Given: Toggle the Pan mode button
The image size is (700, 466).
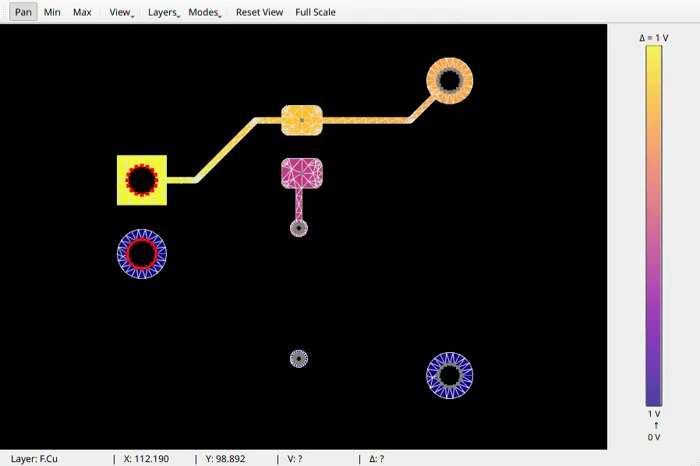Looking at the screenshot, I should coord(21,12).
